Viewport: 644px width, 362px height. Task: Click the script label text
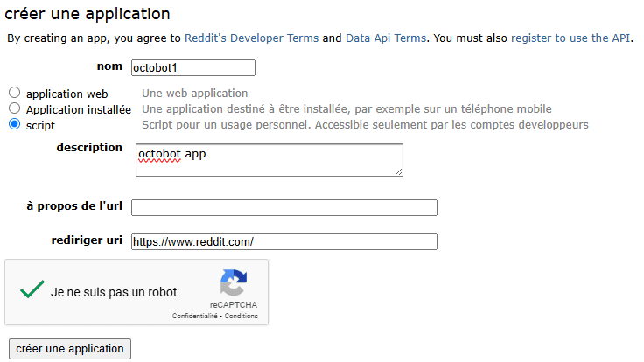tap(40, 126)
